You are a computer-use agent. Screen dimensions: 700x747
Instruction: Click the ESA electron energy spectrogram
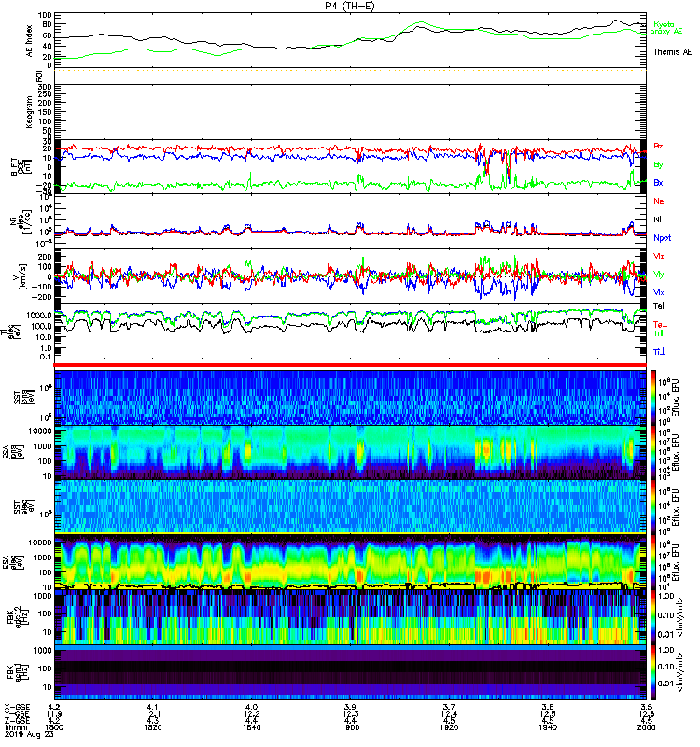[x=350, y=562]
